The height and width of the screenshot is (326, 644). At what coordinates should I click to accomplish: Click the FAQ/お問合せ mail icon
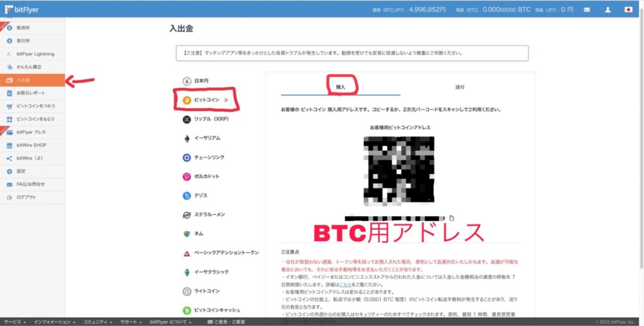coord(9,185)
